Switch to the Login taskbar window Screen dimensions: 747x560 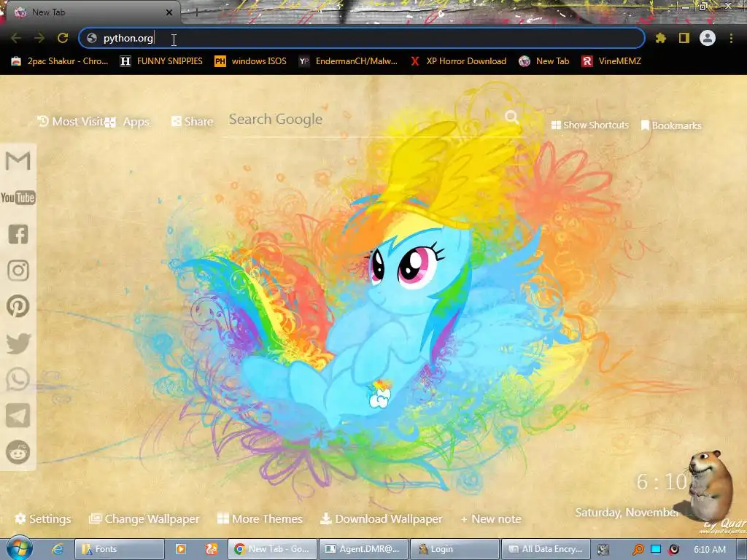454,549
